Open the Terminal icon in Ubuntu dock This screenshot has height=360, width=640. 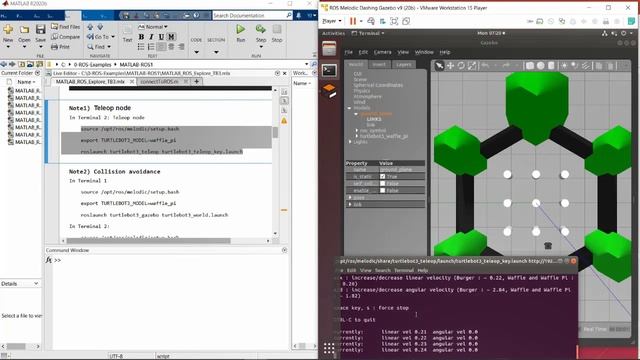329,70
